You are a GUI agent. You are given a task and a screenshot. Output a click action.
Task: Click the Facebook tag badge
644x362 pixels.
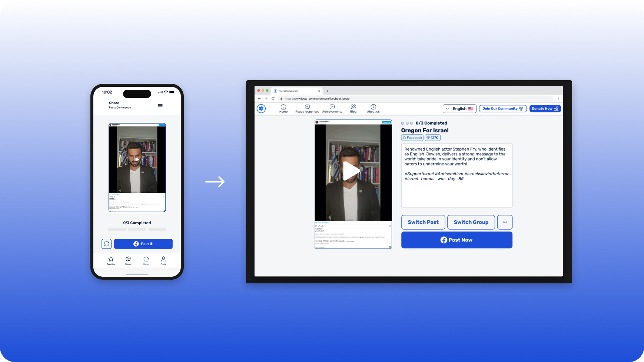[412, 138]
